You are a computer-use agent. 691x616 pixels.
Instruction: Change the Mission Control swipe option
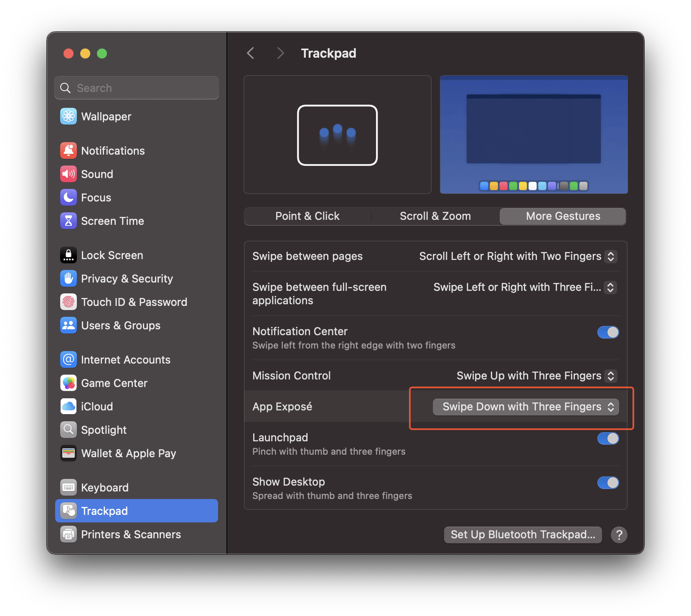pyautogui.click(x=536, y=376)
